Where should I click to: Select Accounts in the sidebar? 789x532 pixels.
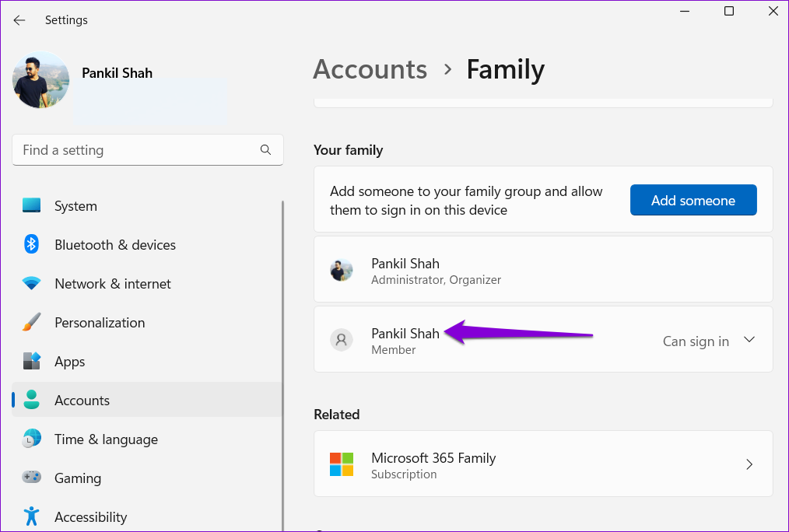coord(82,401)
